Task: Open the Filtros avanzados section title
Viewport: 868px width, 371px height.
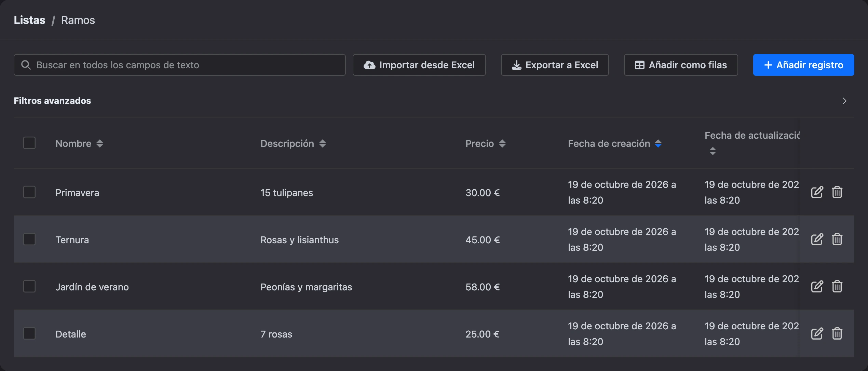Action: [52, 101]
